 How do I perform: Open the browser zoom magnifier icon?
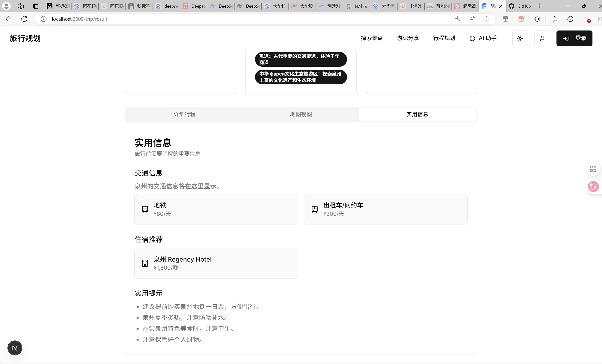458,19
